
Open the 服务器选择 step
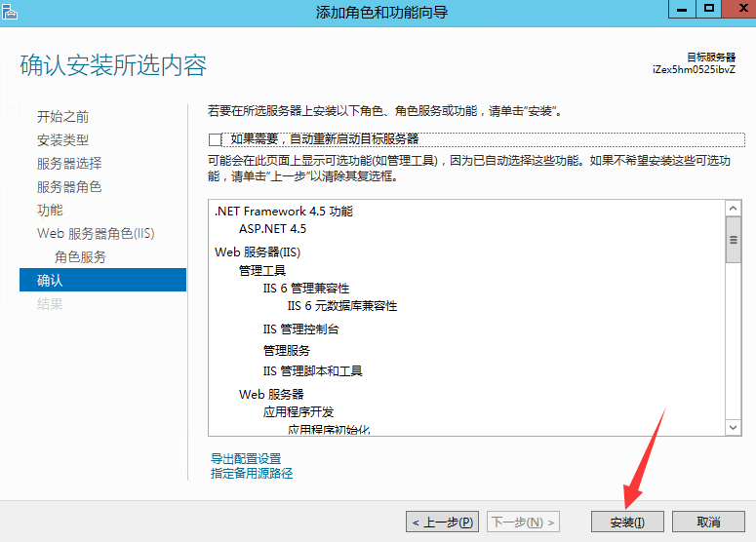coord(69,163)
